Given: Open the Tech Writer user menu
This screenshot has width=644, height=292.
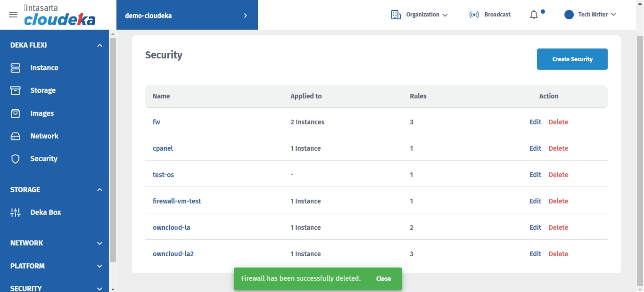Looking at the screenshot, I should [x=590, y=15].
